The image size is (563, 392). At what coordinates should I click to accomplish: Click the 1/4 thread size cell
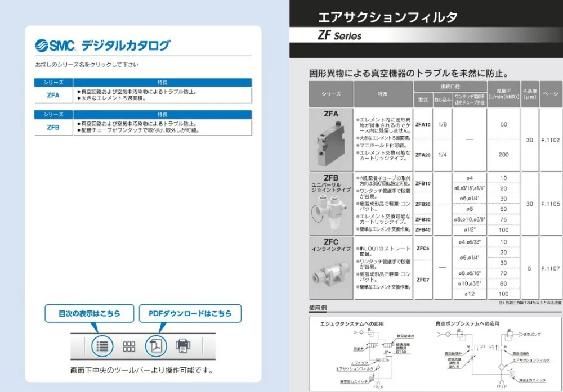pyautogui.click(x=443, y=155)
